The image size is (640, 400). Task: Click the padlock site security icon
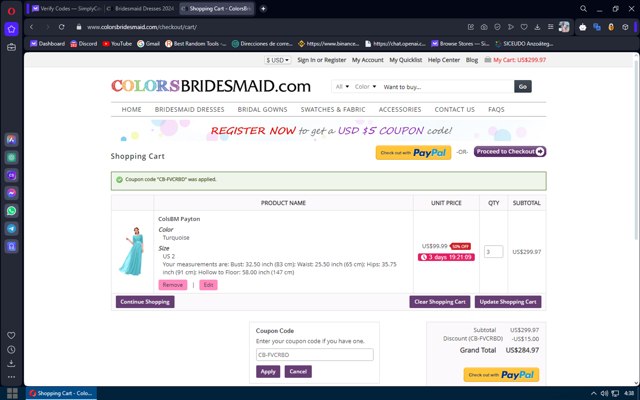click(79, 27)
